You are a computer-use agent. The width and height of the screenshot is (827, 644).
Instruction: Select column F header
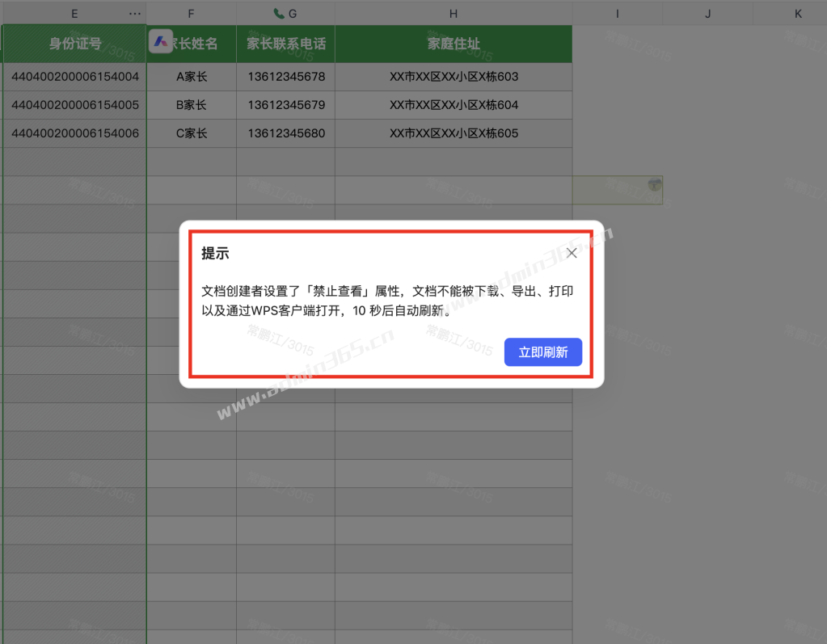click(191, 12)
